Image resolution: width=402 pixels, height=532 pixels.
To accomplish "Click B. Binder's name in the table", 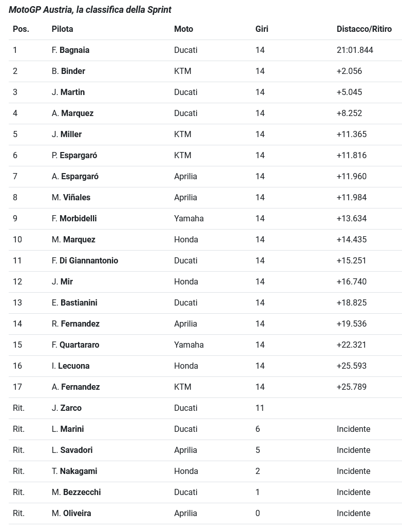I will click(68, 71).
